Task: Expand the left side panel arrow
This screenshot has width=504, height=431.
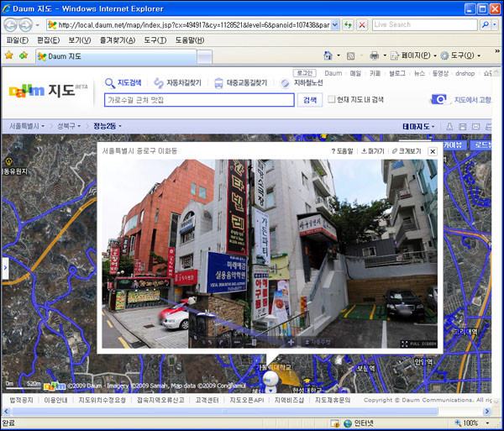Action: click(5, 268)
